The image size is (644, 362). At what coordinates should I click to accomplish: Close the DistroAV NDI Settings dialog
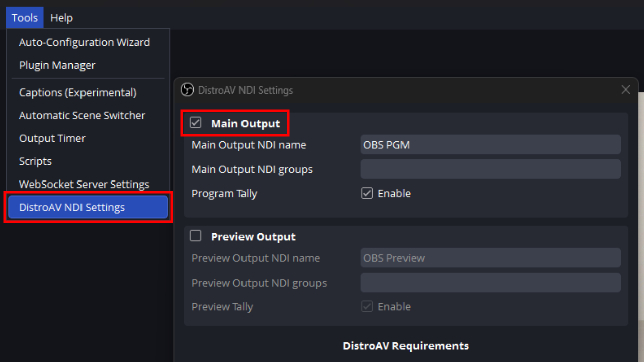626,89
